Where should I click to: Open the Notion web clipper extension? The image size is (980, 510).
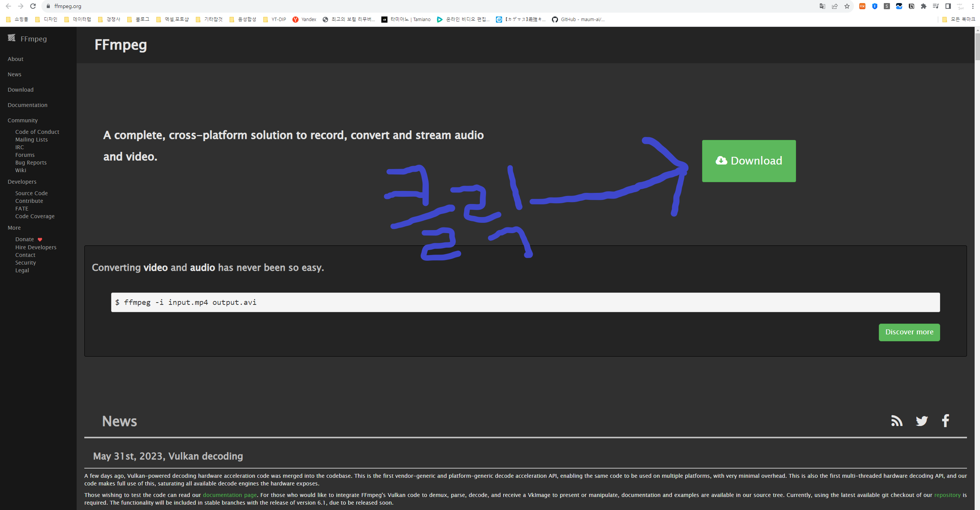pyautogui.click(x=911, y=6)
